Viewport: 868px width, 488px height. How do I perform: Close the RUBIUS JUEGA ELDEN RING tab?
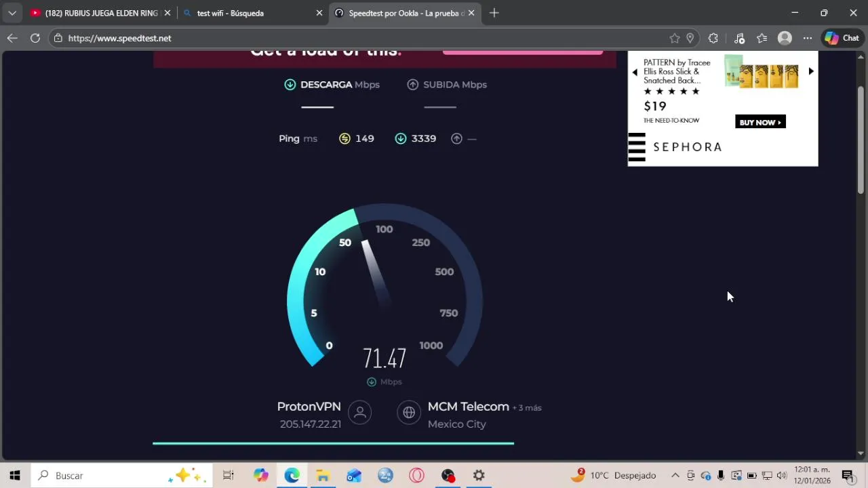tap(167, 13)
